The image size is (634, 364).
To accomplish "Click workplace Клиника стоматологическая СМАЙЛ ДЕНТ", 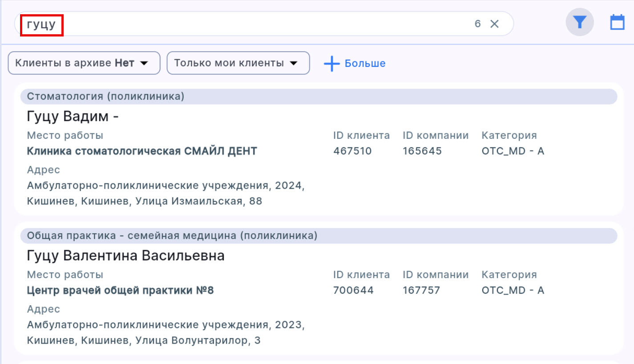I will coord(141,151).
